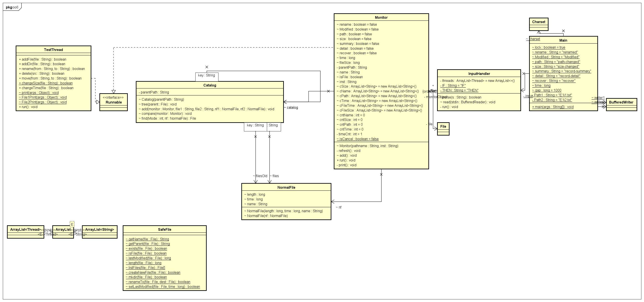
Task: Click Monitor method refresh() : void
Action: click(x=349, y=151)
